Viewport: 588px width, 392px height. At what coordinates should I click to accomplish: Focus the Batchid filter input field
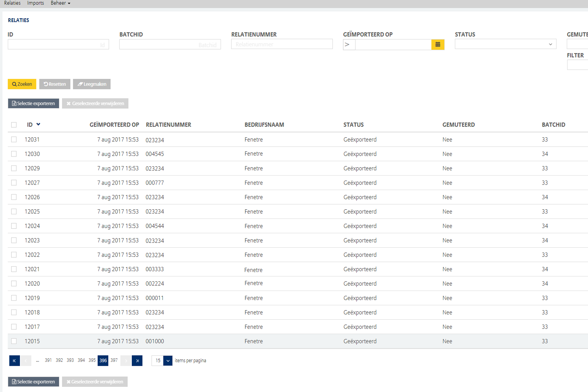click(170, 45)
